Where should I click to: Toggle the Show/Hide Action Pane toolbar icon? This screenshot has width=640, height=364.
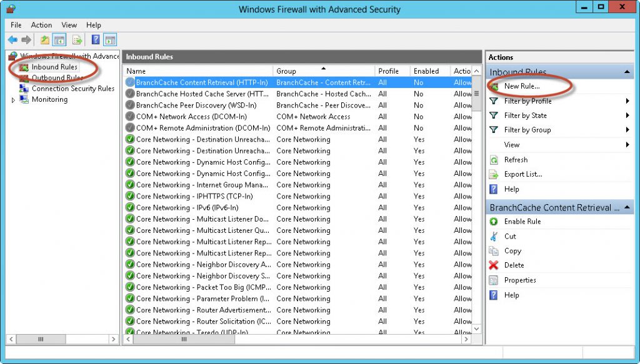110,40
